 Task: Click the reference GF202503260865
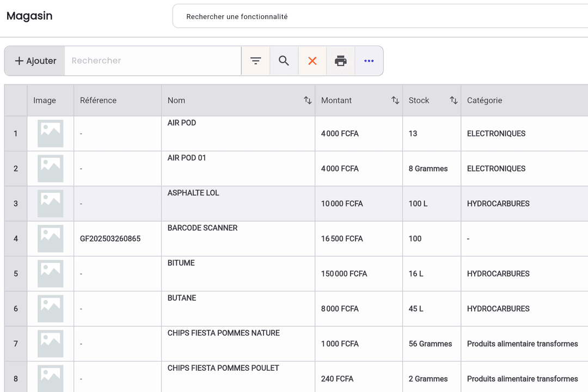click(x=110, y=238)
